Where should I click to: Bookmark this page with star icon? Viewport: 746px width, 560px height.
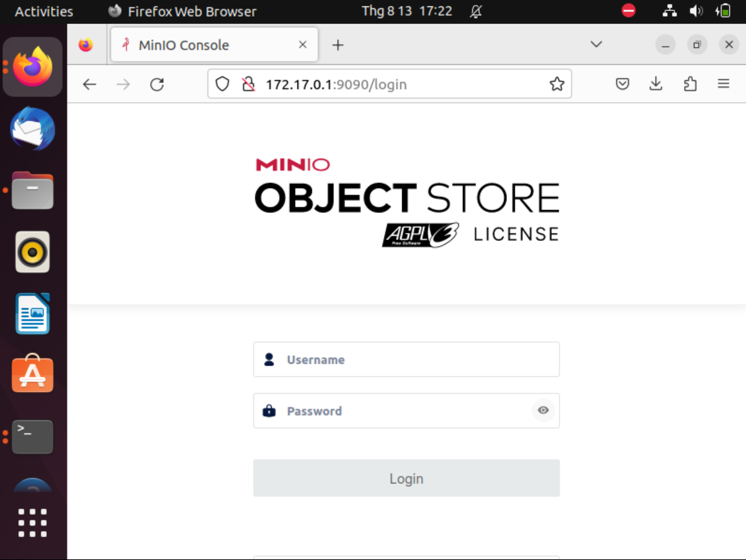point(557,84)
